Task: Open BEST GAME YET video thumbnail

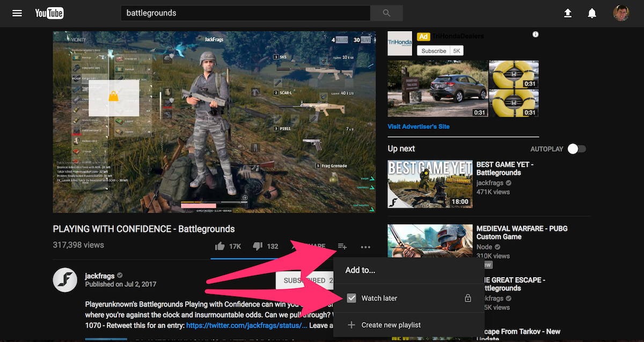Action: [430, 184]
